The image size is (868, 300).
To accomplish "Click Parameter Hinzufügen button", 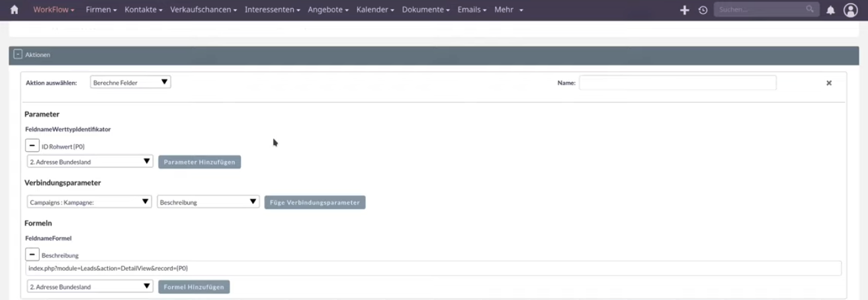I will pyautogui.click(x=199, y=162).
